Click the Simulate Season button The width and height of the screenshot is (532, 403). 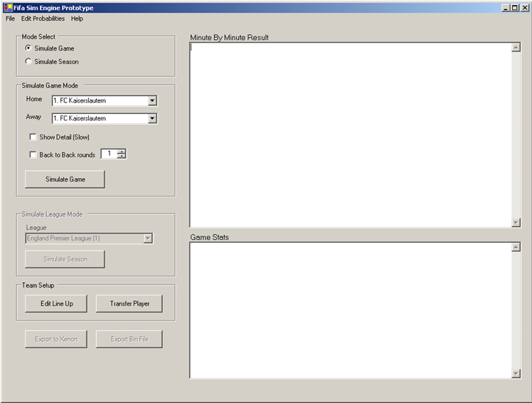click(x=65, y=259)
